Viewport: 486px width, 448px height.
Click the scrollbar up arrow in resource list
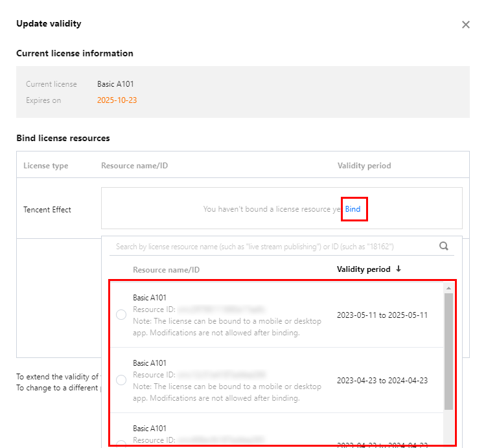tap(448, 288)
